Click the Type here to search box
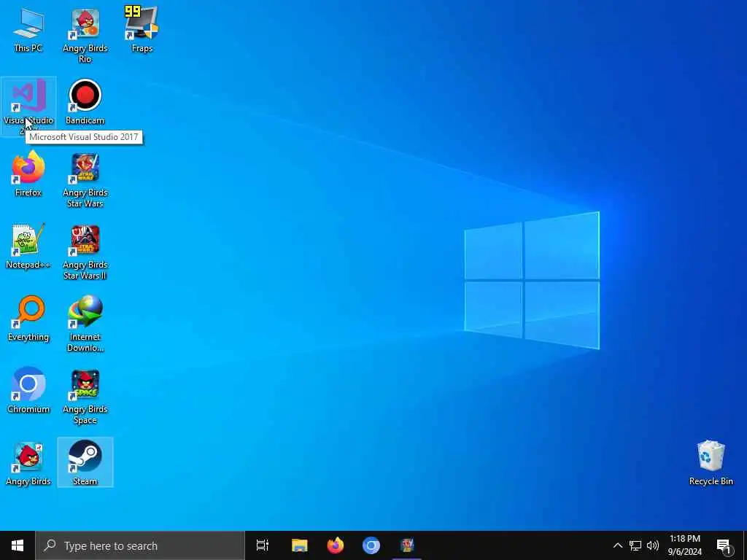Image resolution: width=747 pixels, height=560 pixels. (x=140, y=545)
